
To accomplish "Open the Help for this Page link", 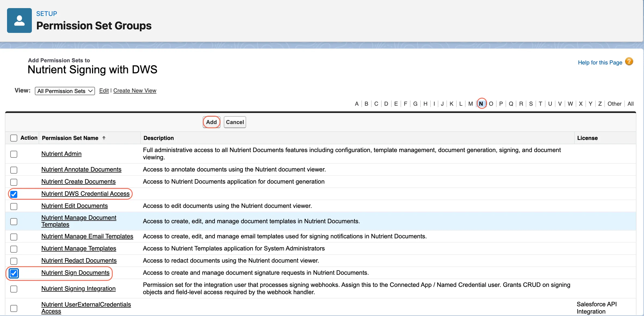I will pyautogui.click(x=600, y=63).
